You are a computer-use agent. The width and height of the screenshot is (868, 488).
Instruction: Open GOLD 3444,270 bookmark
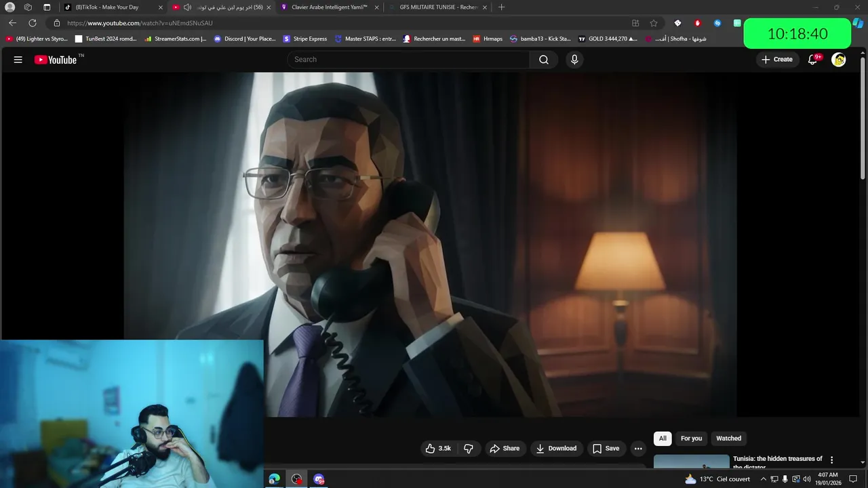pyautogui.click(x=608, y=39)
